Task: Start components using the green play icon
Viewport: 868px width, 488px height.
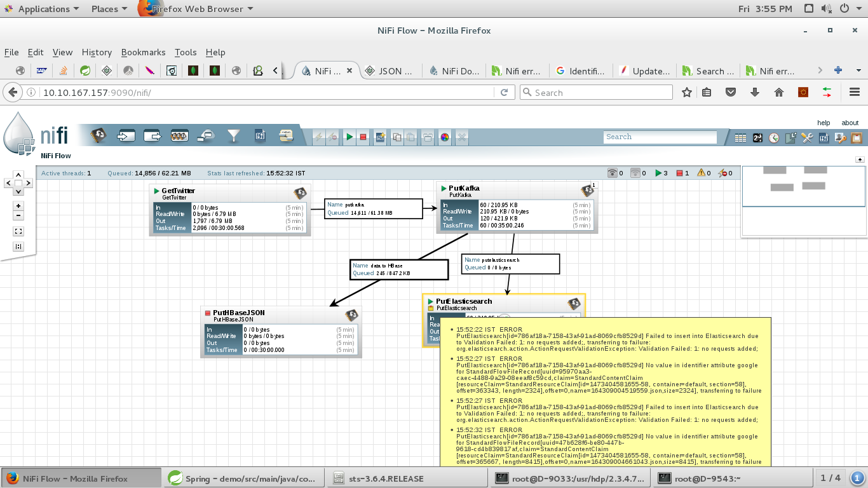Action: click(x=349, y=137)
